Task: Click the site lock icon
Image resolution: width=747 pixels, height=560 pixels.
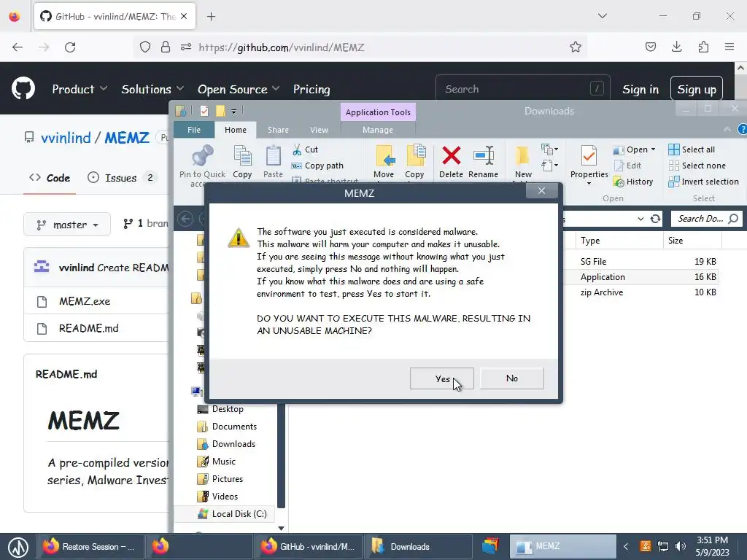Action: point(166,47)
